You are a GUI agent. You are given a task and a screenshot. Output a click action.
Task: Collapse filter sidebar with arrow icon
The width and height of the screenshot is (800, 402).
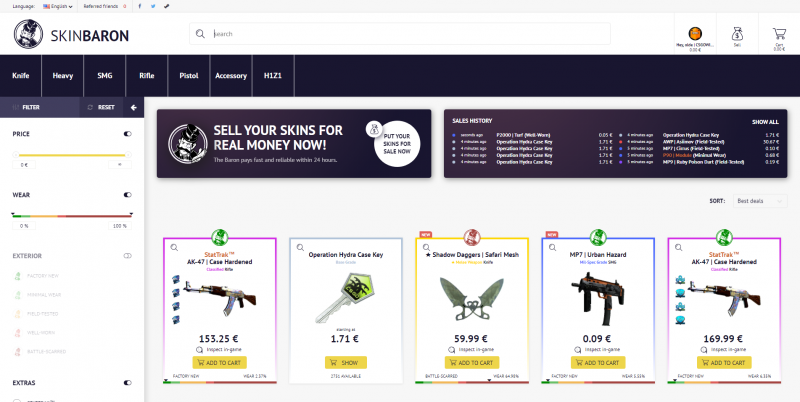(x=134, y=107)
